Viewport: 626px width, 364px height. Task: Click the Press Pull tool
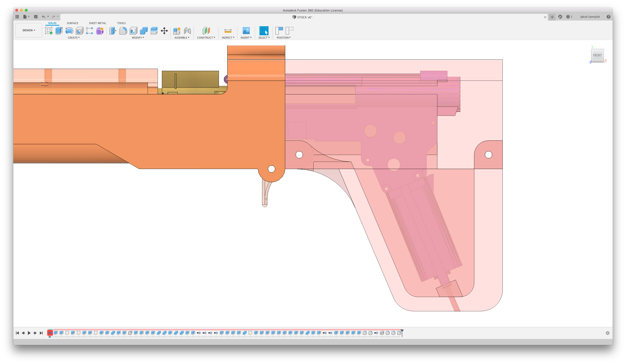click(x=113, y=31)
